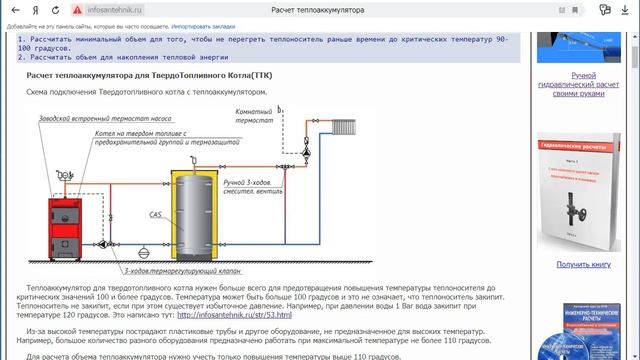
Task: Open the link http://infosantehnik.ru/str/53.html
Action: point(234,315)
